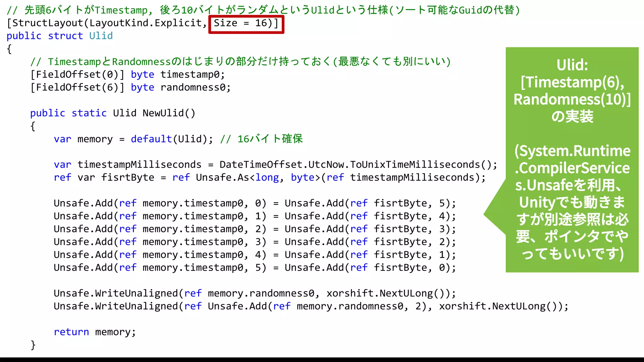Click the StructLayout(LayoutKind.Explicit attribute text

(107, 23)
